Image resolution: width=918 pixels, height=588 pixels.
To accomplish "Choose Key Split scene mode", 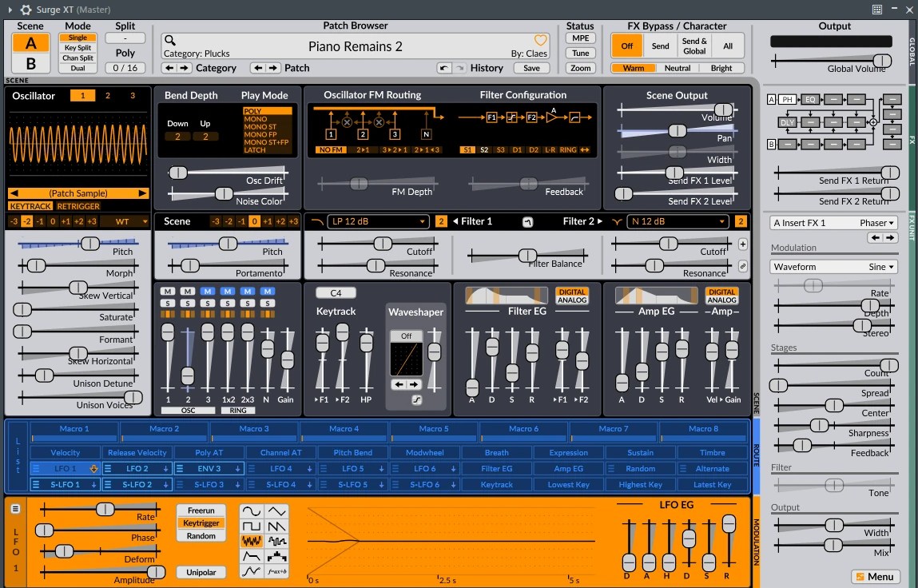I will pyautogui.click(x=77, y=47).
